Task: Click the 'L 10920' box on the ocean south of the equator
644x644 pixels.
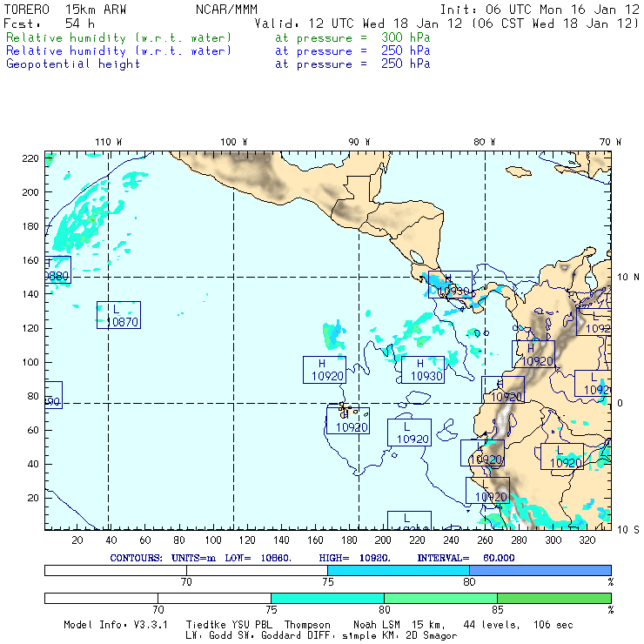Action: (x=410, y=433)
